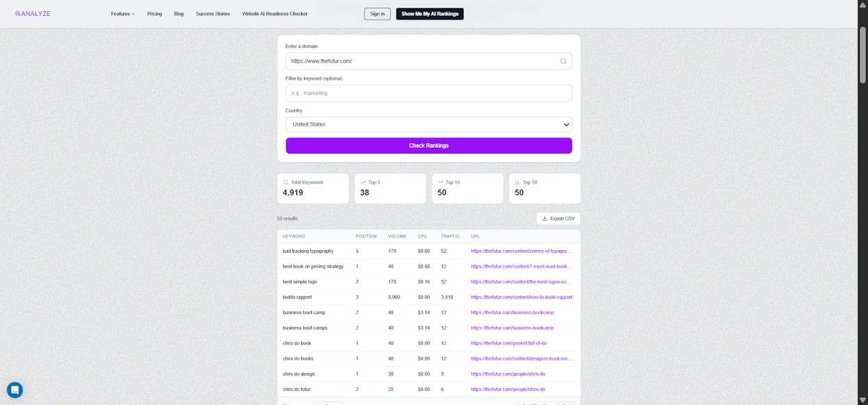The width and height of the screenshot is (868, 405).
Task: Click the VOLUME column header
Action: (x=397, y=236)
